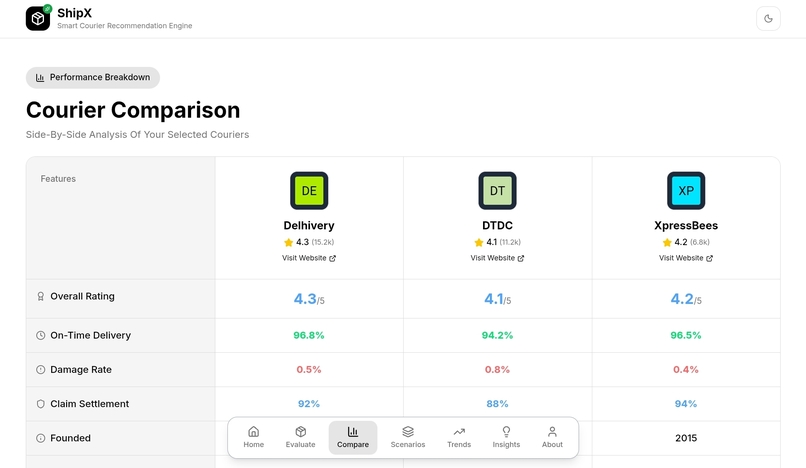Click the XpressBees XP logo tile
Viewport: 806px width, 468px height.
click(686, 191)
